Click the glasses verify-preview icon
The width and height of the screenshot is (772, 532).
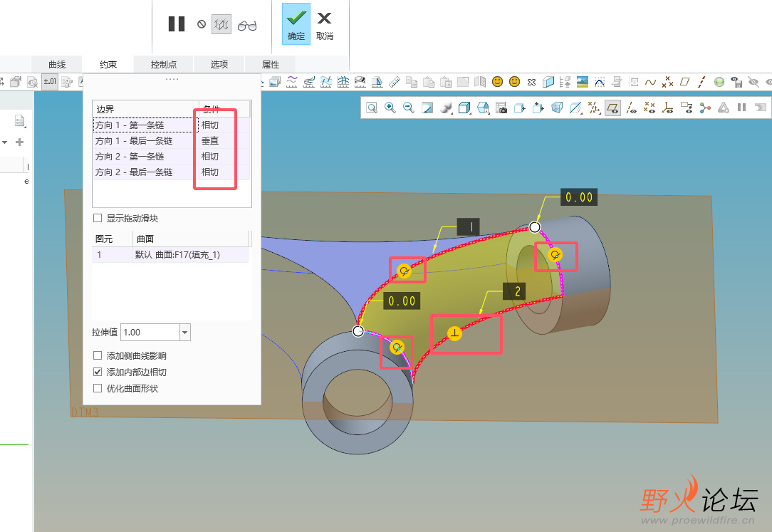pos(247,25)
